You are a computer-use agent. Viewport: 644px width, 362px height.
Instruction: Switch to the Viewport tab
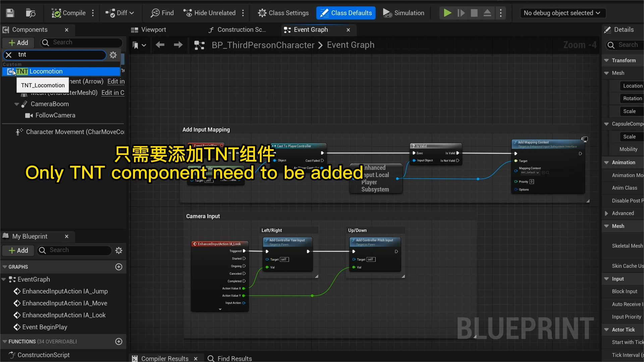pyautogui.click(x=149, y=30)
